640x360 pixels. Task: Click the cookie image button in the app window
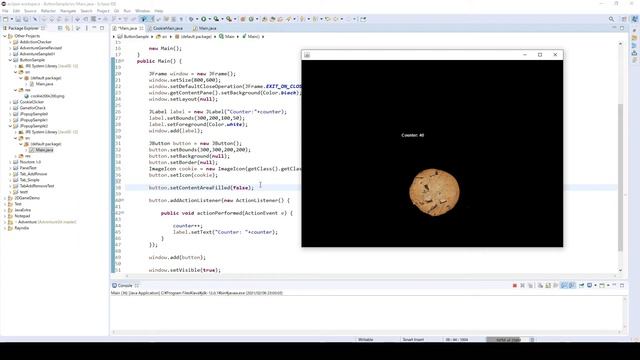434,192
